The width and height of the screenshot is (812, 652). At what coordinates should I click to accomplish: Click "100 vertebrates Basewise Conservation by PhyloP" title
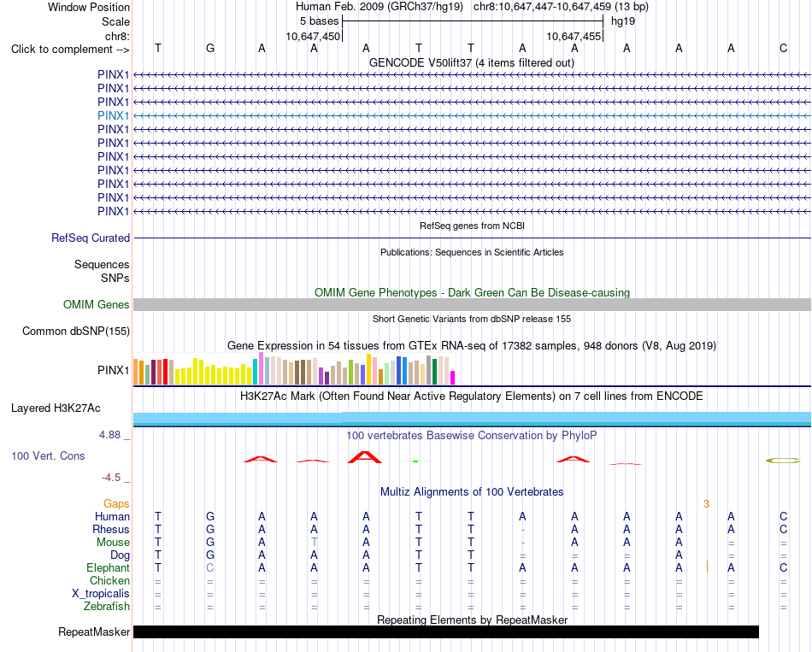click(472, 436)
